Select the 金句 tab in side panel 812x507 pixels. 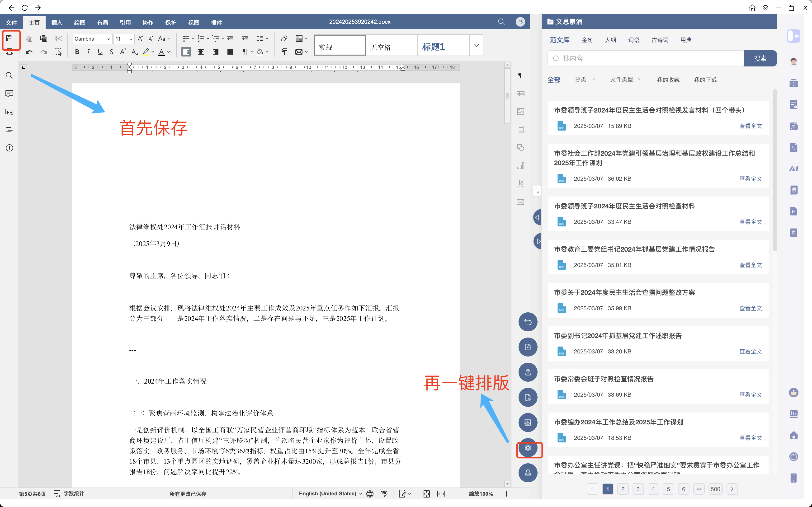pos(587,40)
